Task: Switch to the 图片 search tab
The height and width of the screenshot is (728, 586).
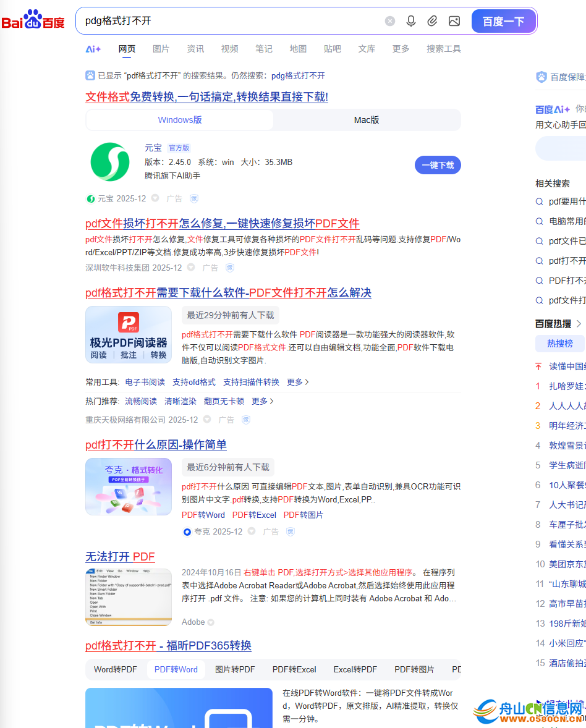Action: [x=161, y=49]
